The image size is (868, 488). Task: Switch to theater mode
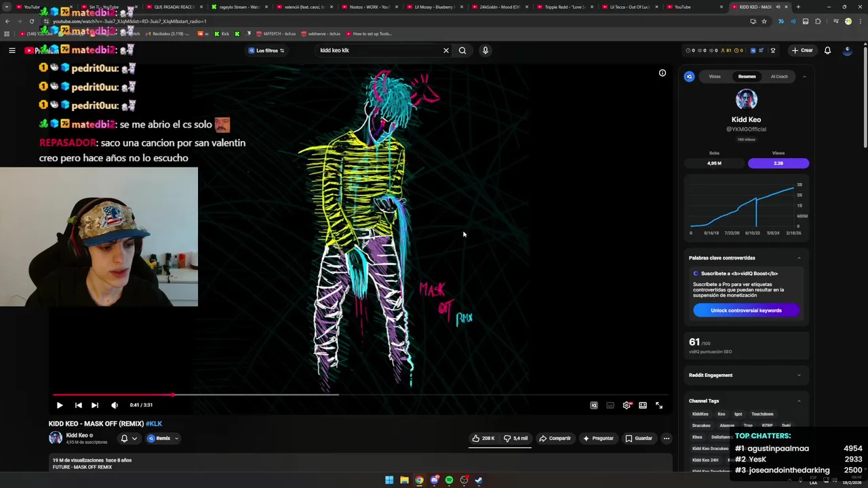click(643, 405)
